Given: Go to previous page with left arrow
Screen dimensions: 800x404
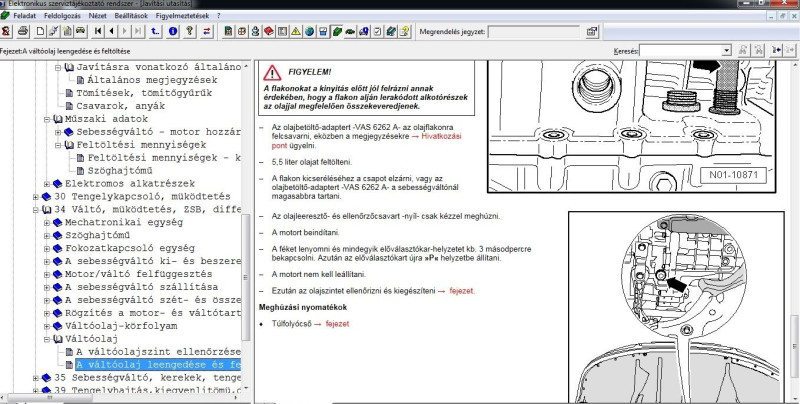Looking at the screenshot, I should (112, 32).
